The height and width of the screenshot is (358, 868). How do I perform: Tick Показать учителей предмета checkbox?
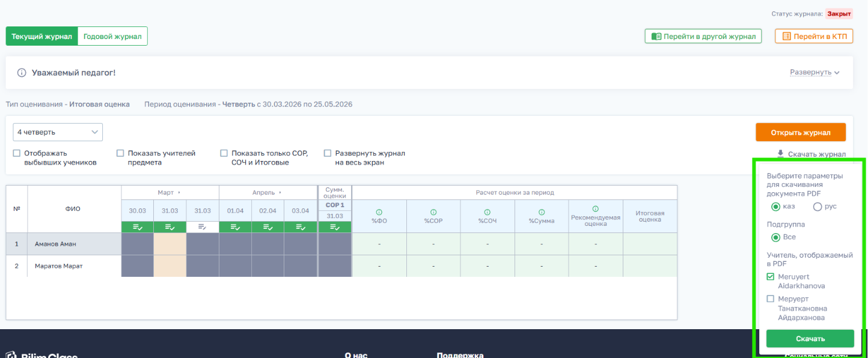120,153
